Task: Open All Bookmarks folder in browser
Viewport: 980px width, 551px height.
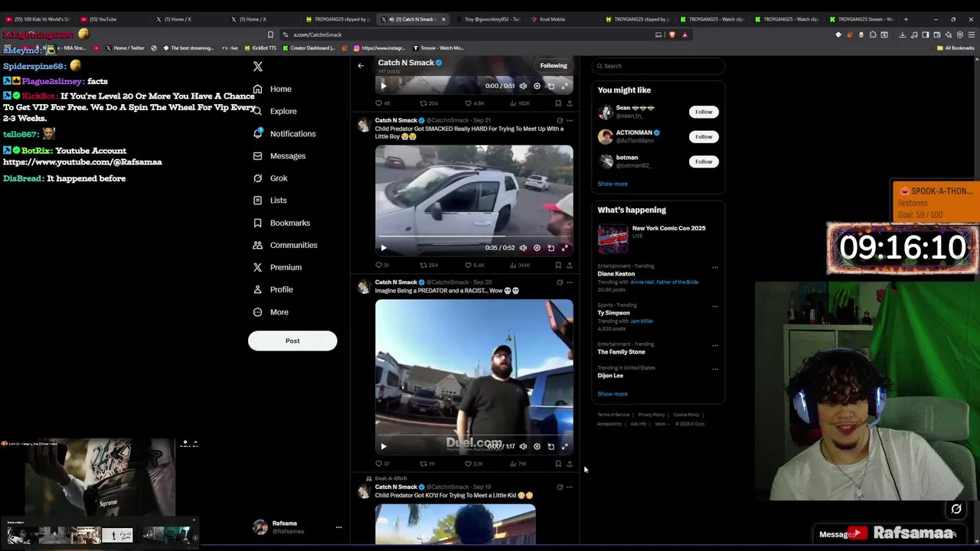Action: 955,48
